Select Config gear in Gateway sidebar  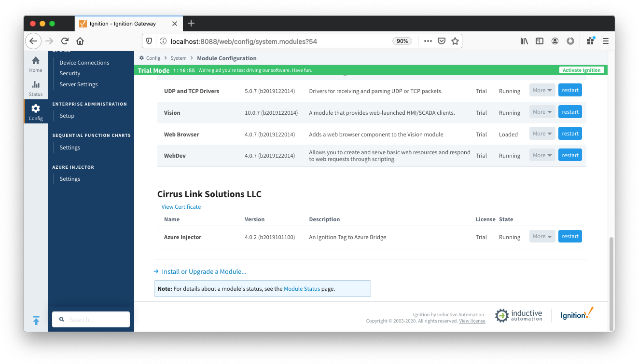(x=36, y=112)
